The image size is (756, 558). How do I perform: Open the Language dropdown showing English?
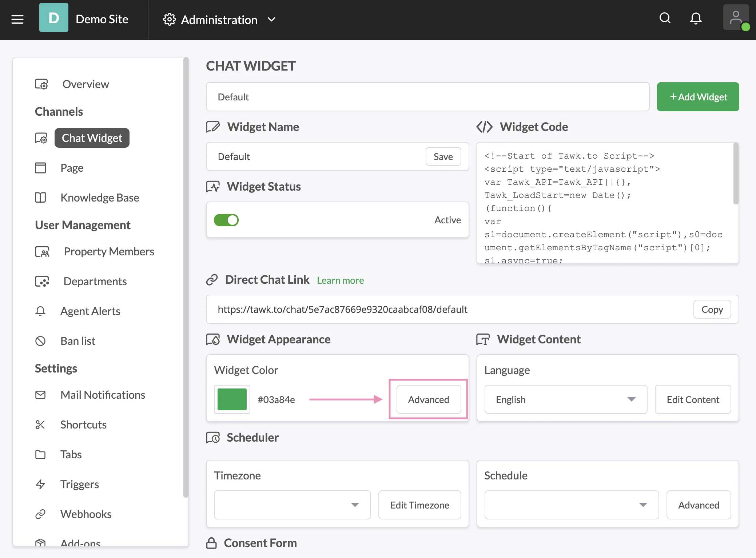566,399
